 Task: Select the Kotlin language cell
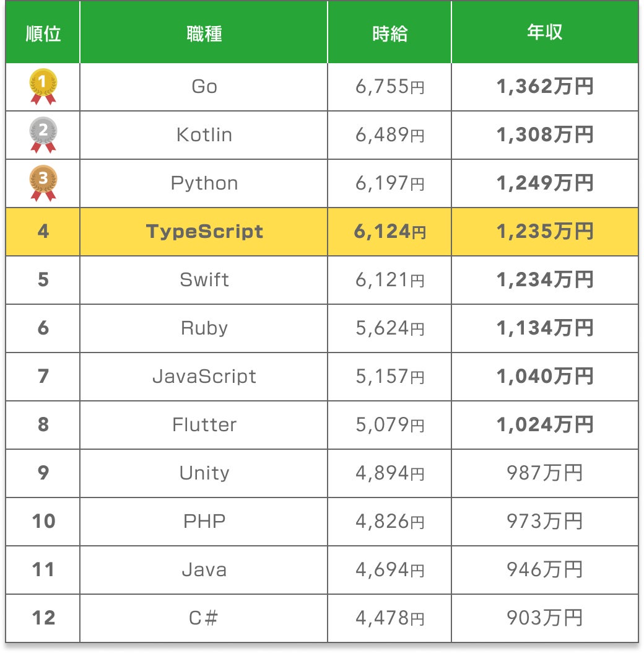[204, 135]
